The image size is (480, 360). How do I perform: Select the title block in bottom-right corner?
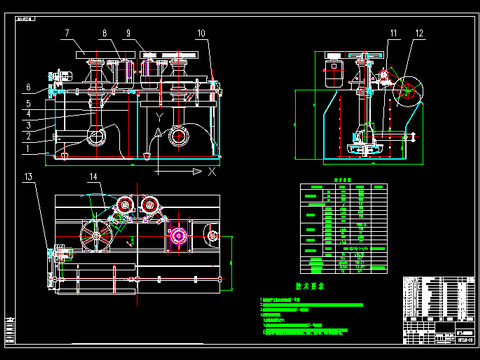(439, 310)
